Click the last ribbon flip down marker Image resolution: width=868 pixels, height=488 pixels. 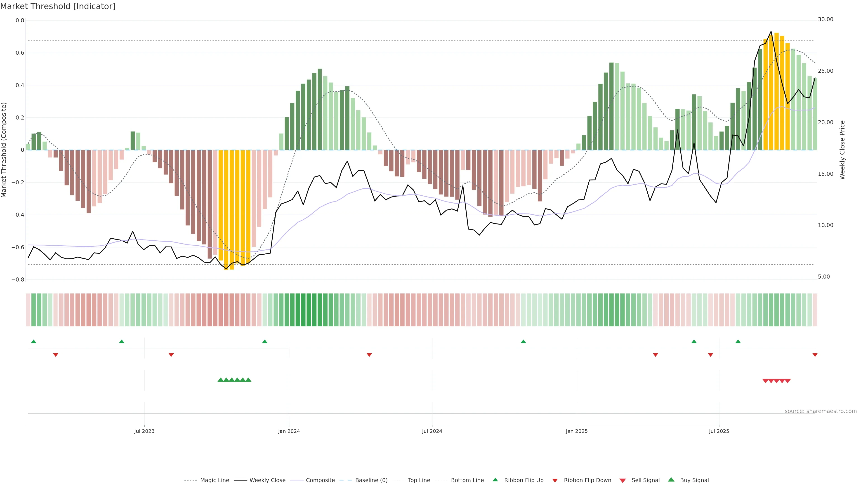click(815, 355)
